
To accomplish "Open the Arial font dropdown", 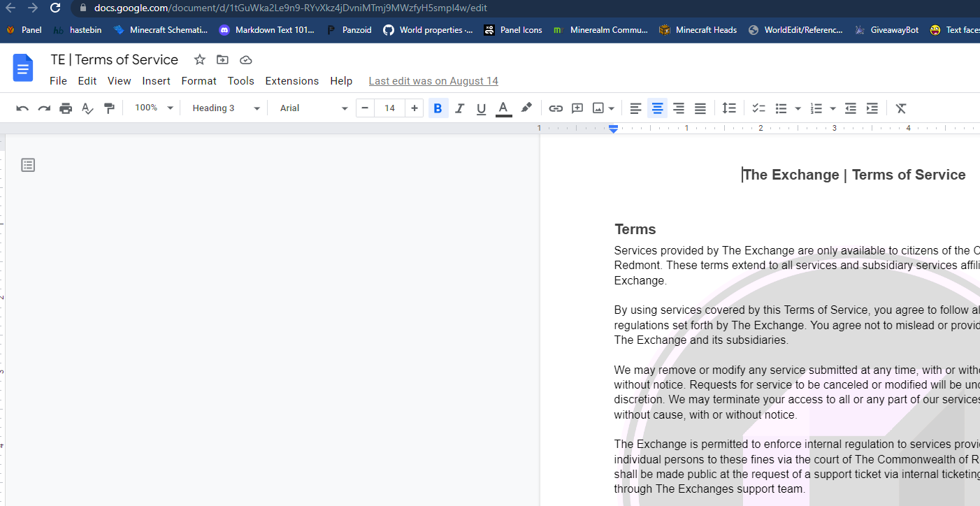I will pyautogui.click(x=313, y=108).
